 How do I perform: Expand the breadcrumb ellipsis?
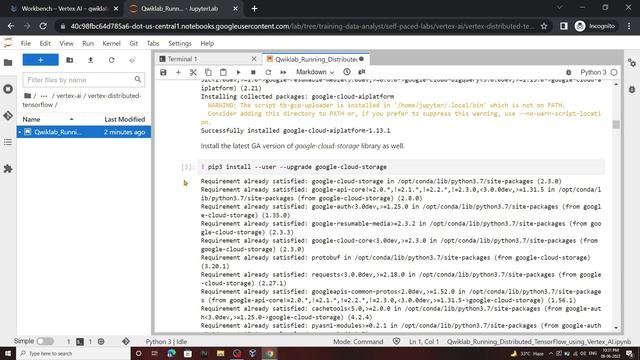(44, 96)
